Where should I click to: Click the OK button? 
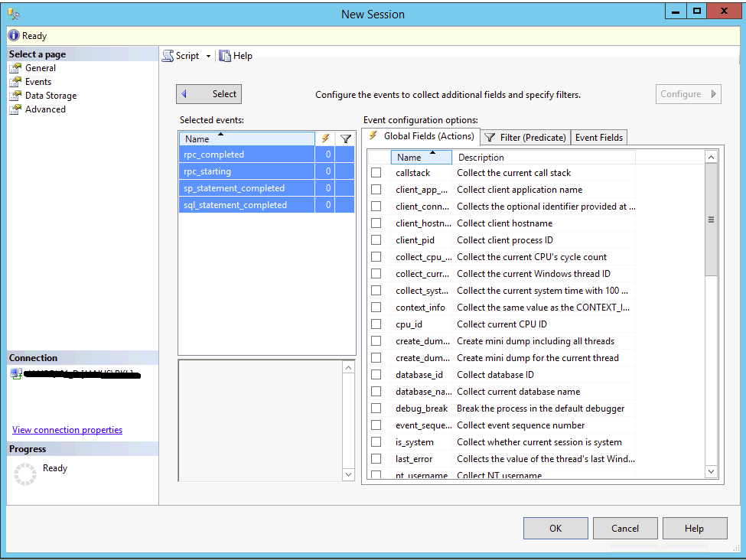coord(555,528)
